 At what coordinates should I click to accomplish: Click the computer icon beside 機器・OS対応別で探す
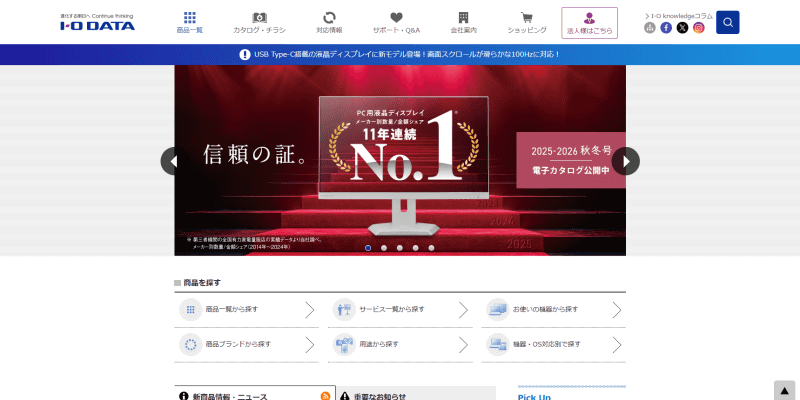point(497,344)
